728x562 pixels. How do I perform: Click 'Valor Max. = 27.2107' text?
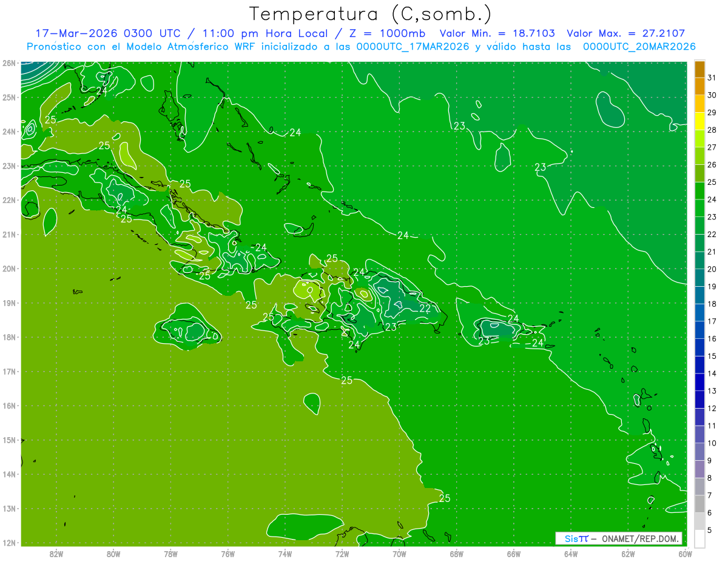click(626, 33)
